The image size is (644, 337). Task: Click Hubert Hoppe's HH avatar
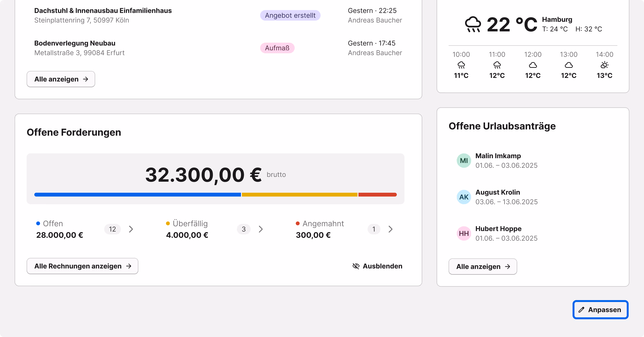pyautogui.click(x=464, y=233)
